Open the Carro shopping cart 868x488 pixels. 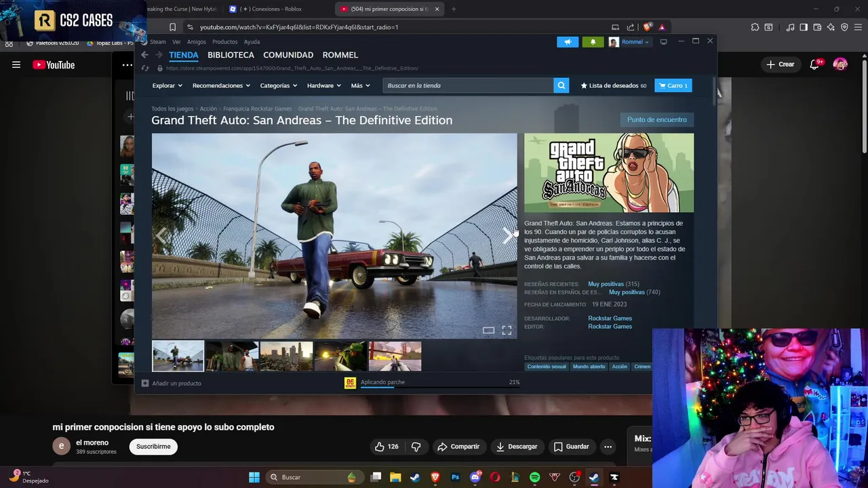tap(673, 85)
